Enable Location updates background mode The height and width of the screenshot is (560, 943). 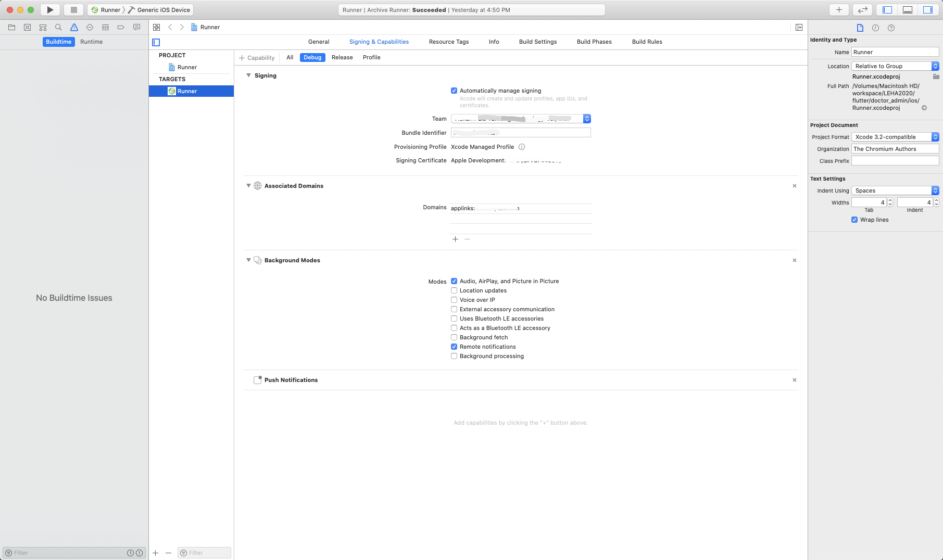454,290
